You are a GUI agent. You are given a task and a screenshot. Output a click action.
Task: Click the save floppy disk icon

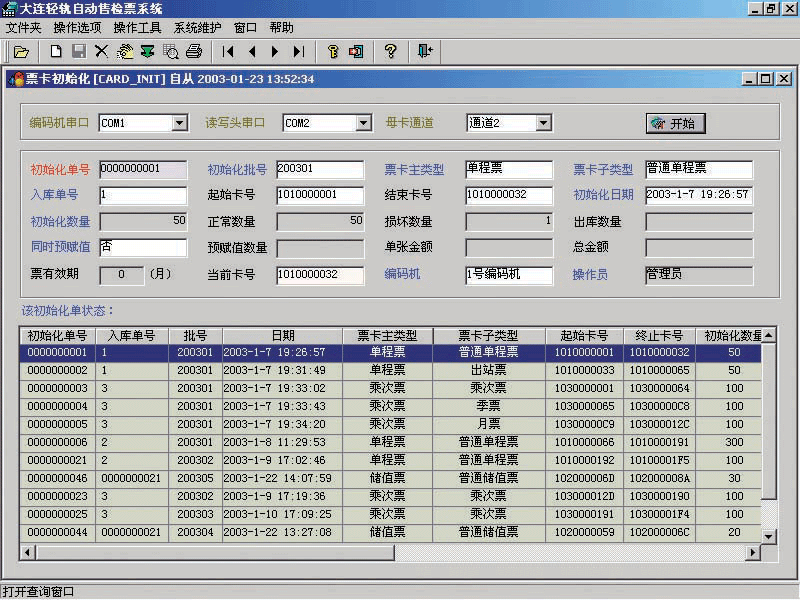[78, 51]
